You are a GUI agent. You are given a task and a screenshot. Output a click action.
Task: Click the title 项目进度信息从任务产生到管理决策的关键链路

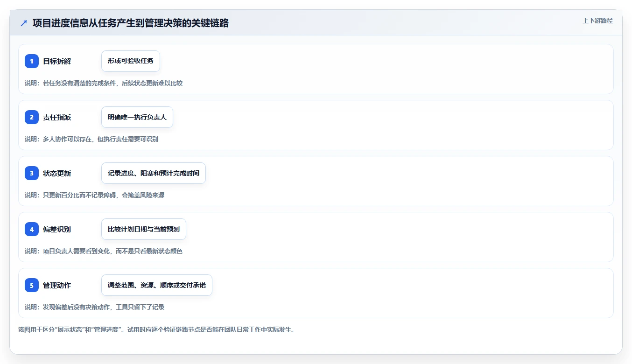click(x=131, y=23)
